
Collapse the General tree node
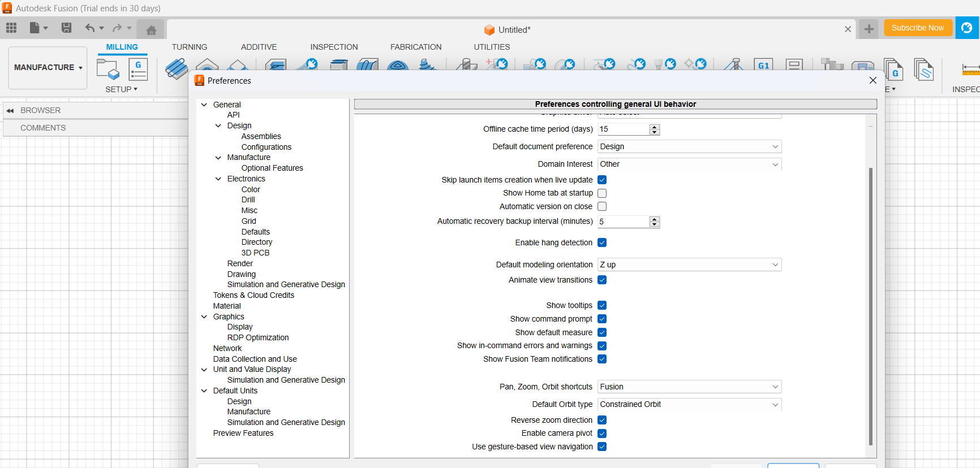click(x=204, y=105)
